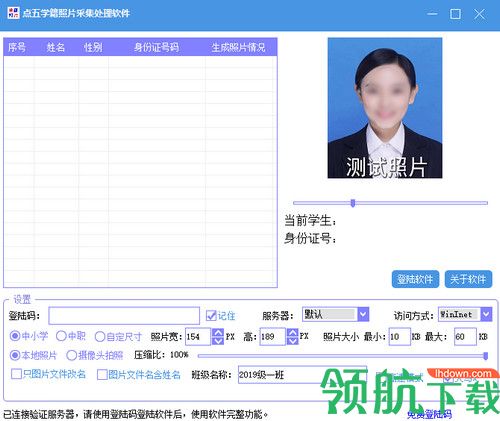Click the server connection status message
This screenshot has width=500, height=421.
click(x=136, y=414)
